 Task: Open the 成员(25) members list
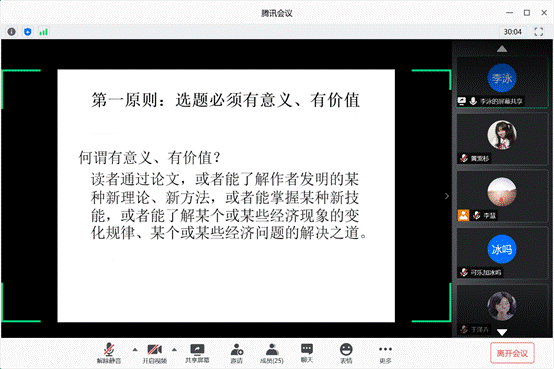coord(272,353)
